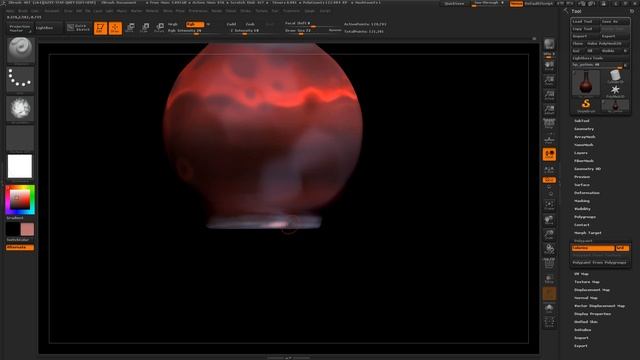Expand the Morph Target subpalette
Image resolution: width=640 pixels, height=360 pixels.
pyautogui.click(x=588, y=233)
